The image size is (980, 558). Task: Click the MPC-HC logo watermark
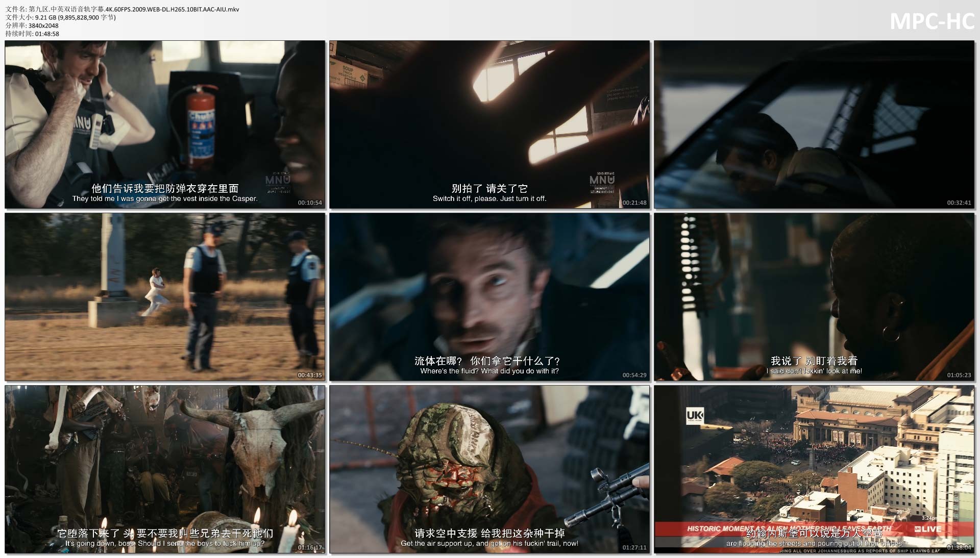point(932,21)
